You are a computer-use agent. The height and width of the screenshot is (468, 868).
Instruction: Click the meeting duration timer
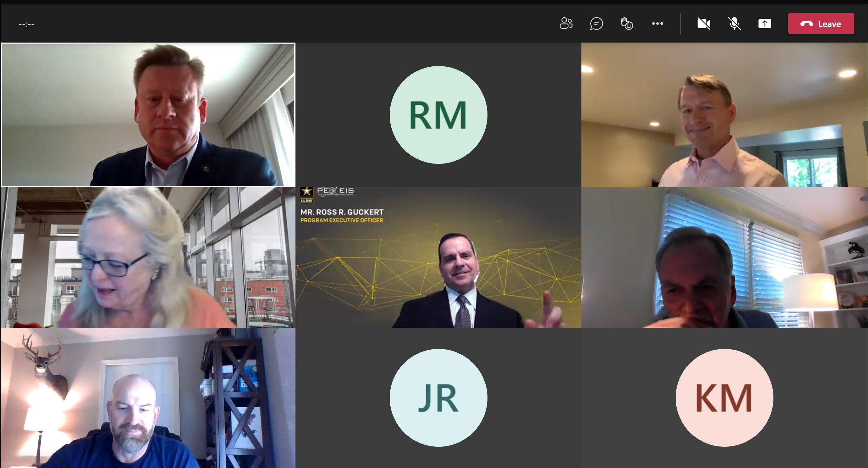coord(27,24)
